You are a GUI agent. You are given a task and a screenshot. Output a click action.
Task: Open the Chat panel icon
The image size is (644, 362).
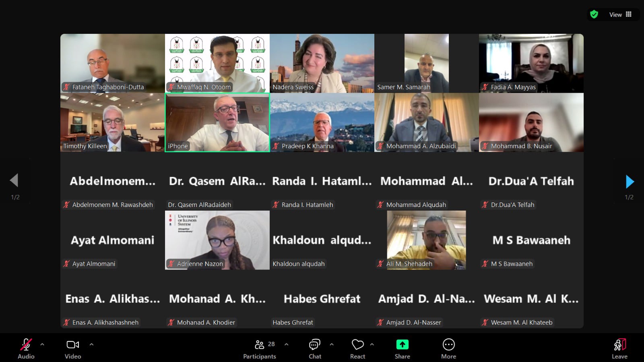click(x=315, y=345)
